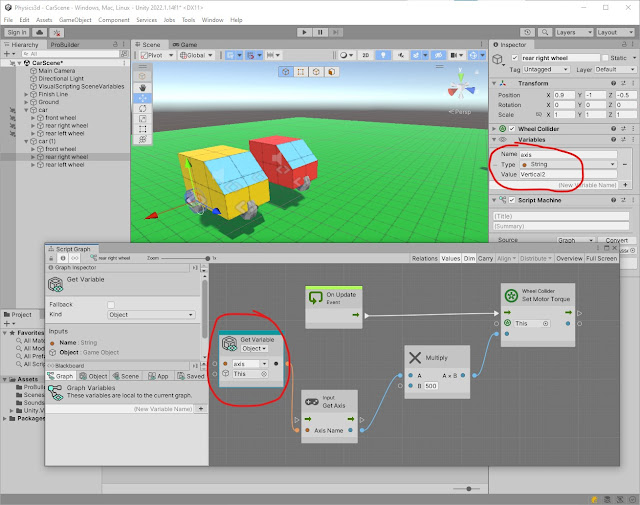Click the scene orientation gizmo
Viewport: 640px width, 505px height.
point(461,87)
